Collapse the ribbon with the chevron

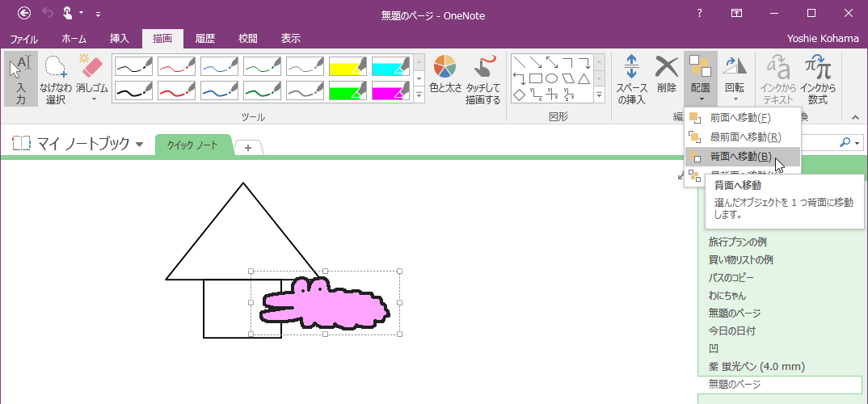pyautogui.click(x=855, y=117)
